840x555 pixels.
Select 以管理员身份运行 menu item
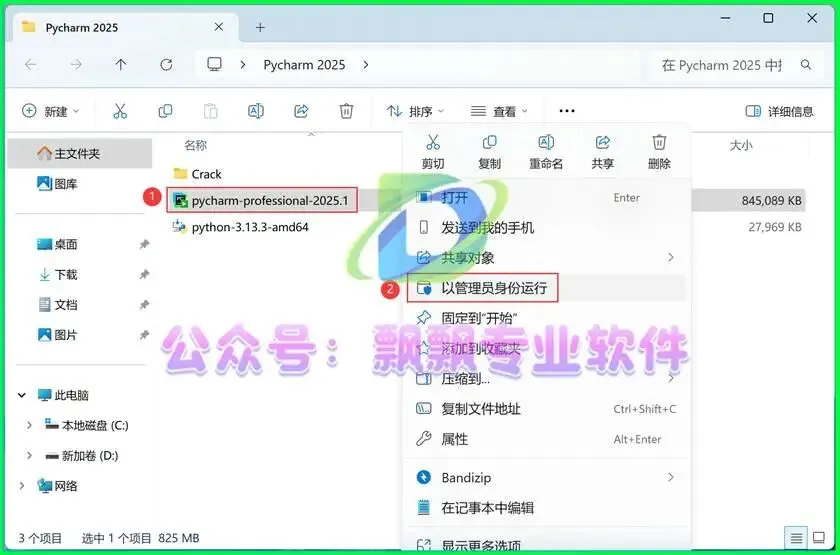548,288
